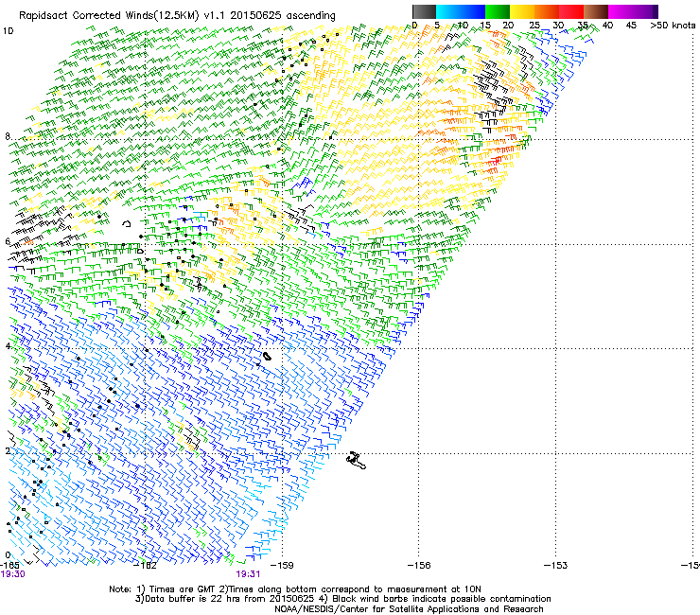Viewport: 700px width, 615px height.
Task: Click the blue 10-15 knots legend swatch
Action: (473, 11)
